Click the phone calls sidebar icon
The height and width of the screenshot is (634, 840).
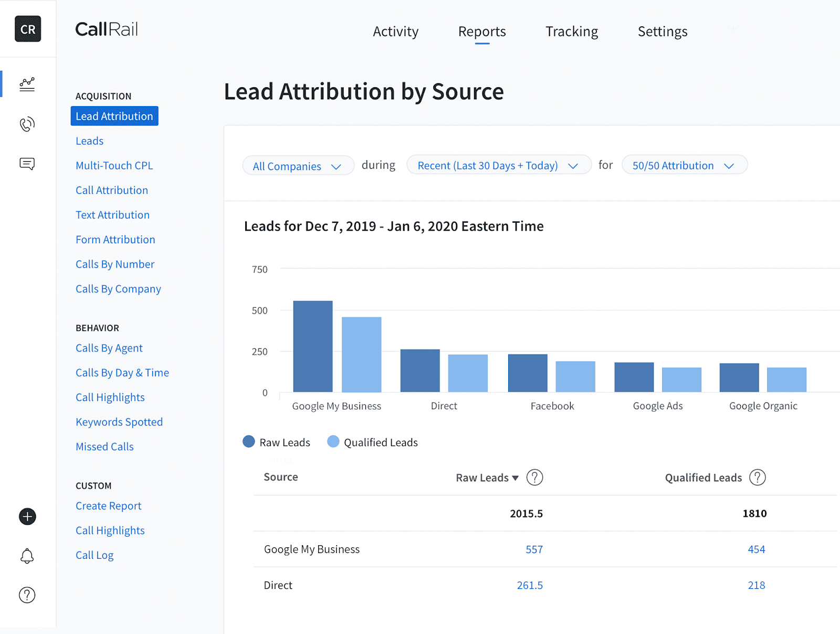coord(27,124)
